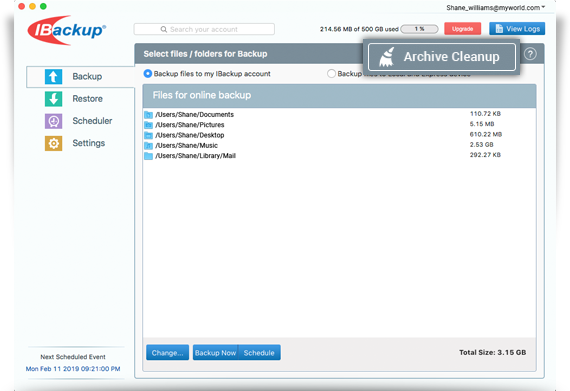Expand the Shane_williams account dropdown
Image resolution: width=570 pixels, height=391 pixels.
coord(495,8)
